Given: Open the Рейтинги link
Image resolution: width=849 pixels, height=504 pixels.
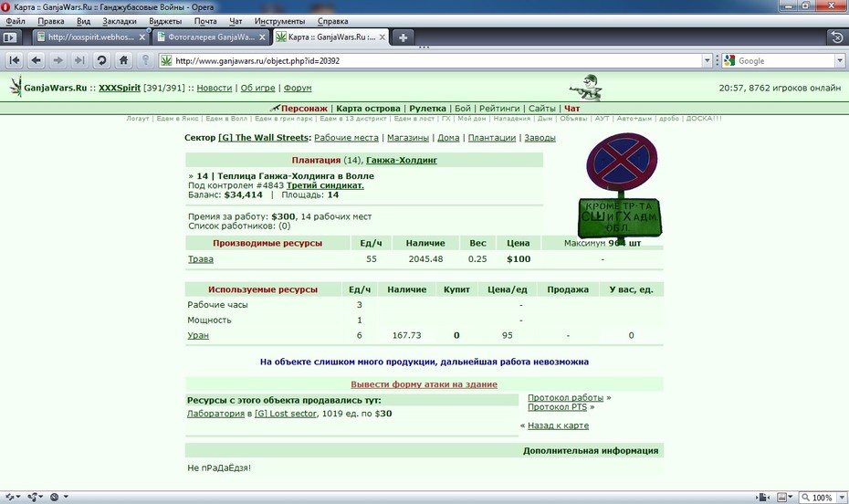Looking at the screenshot, I should point(499,109).
